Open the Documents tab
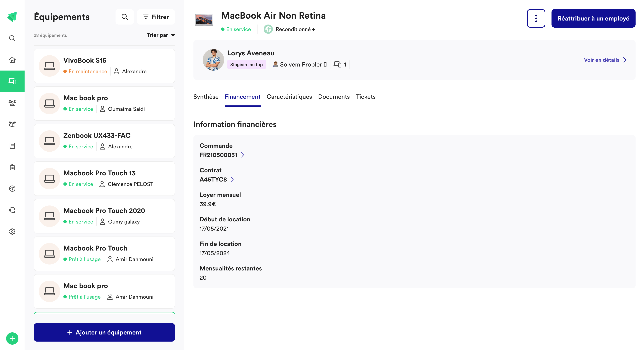The width and height of the screenshot is (644, 350). pos(334,97)
